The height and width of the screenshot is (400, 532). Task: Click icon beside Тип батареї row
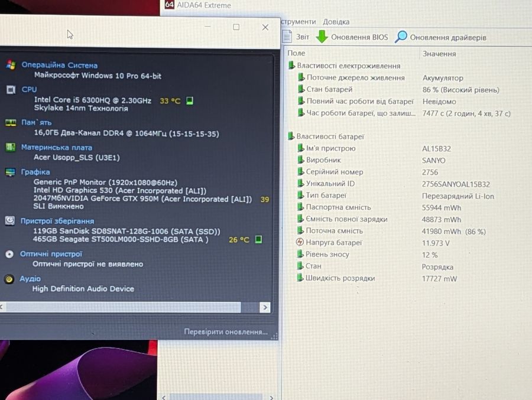(x=300, y=195)
